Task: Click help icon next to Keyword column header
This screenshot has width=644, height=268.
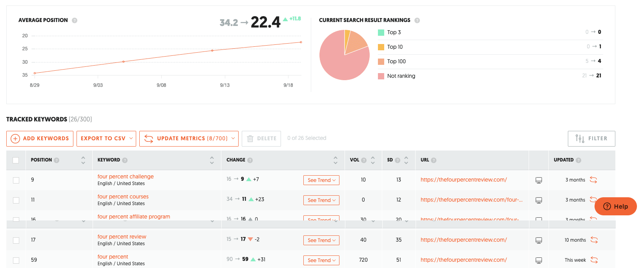Action: coord(125,160)
